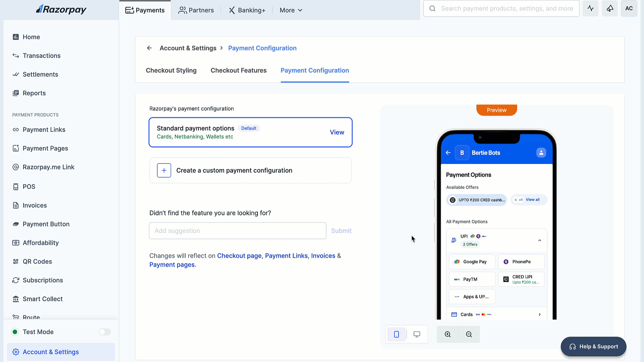
Task: Click the Account & Settings breadcrumb
Action: (188, 48)
